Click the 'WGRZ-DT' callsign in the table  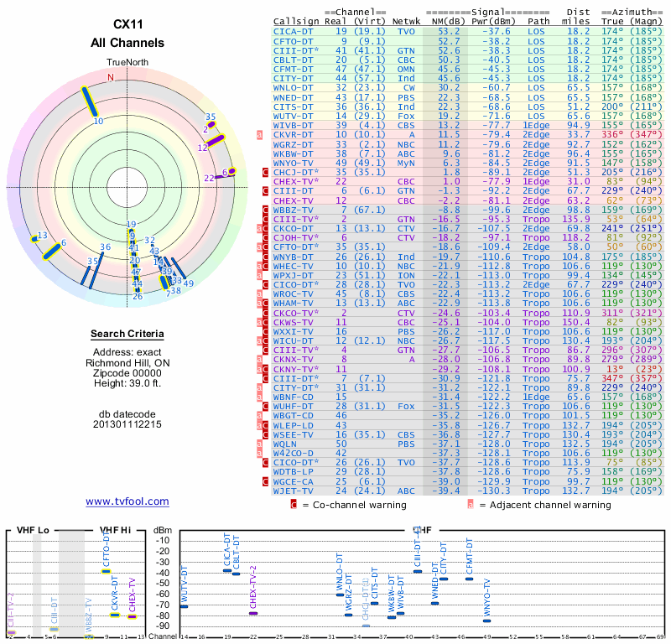click(293, 144)
